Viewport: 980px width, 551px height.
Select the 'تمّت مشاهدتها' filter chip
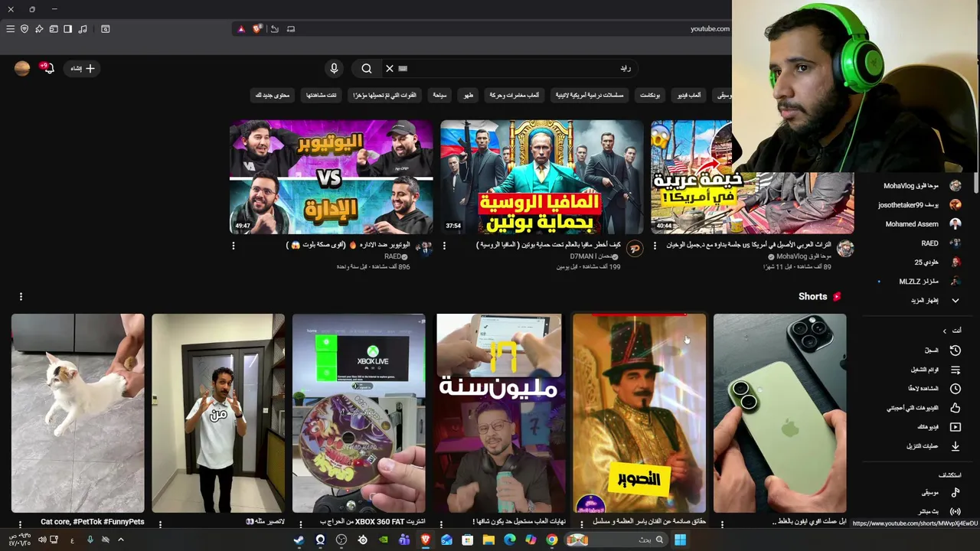322,95
